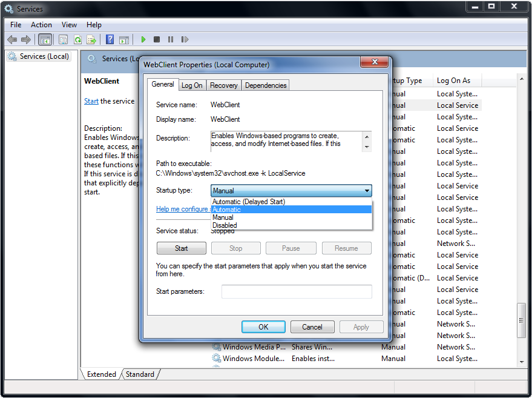Click the Resume button in the dialog
The height and width of the screenshot is (398, 532).
[346, 248]
